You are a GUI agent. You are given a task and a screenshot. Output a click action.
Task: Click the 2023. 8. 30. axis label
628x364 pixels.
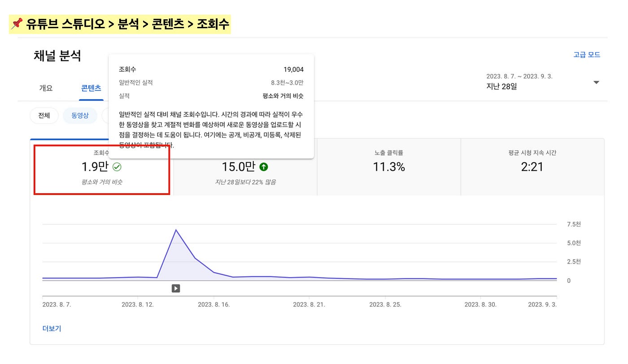(x=480, y=304)
